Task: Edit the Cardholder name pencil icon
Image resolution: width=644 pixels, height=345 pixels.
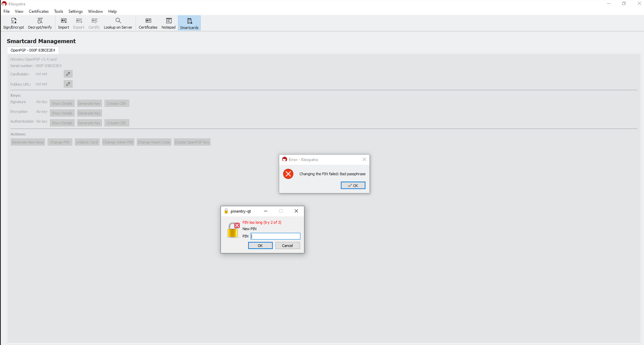Action: pyautogui.click(x=68, y=74)
